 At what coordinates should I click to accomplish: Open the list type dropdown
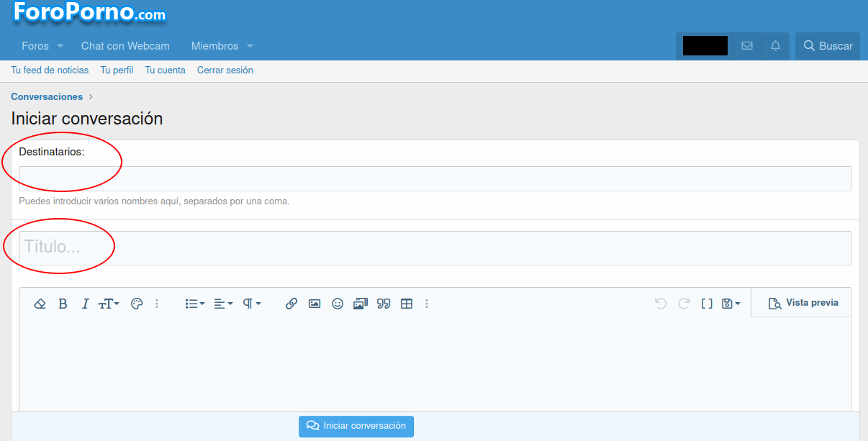(195, 304)
